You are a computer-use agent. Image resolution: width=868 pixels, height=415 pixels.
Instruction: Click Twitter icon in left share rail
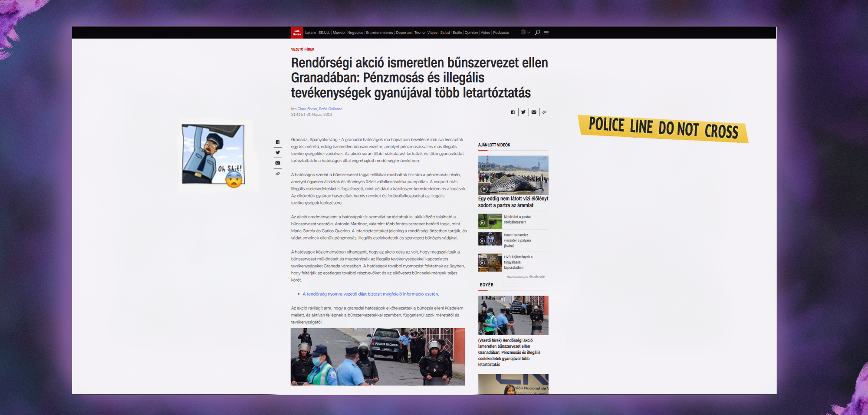point(278,153)
